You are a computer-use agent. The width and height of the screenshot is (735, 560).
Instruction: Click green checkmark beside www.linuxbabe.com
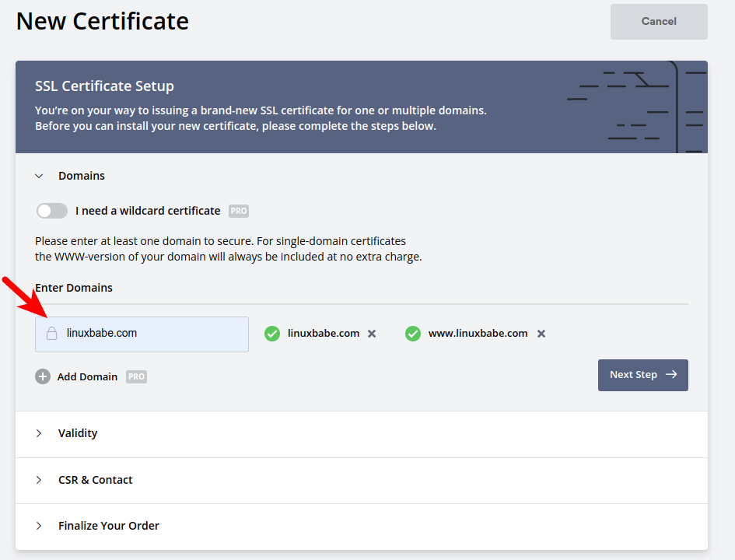[413, 334]
